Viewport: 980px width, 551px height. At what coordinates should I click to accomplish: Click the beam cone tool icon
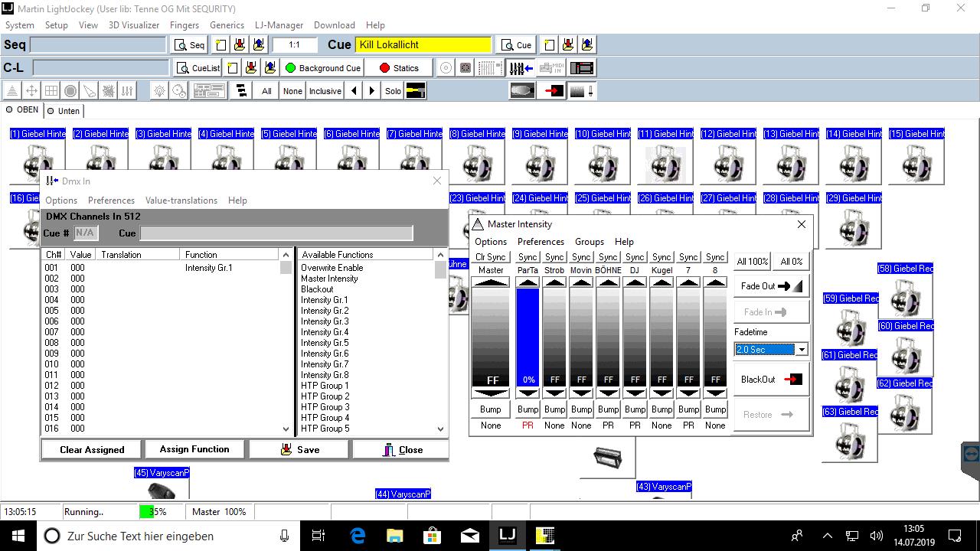[89, 91]
